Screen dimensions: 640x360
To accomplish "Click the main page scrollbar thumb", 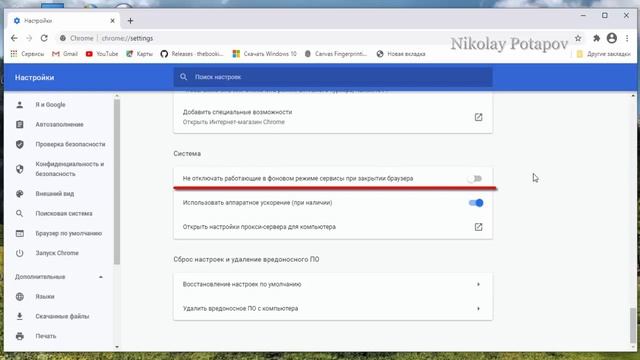I will tap(633, 326).
